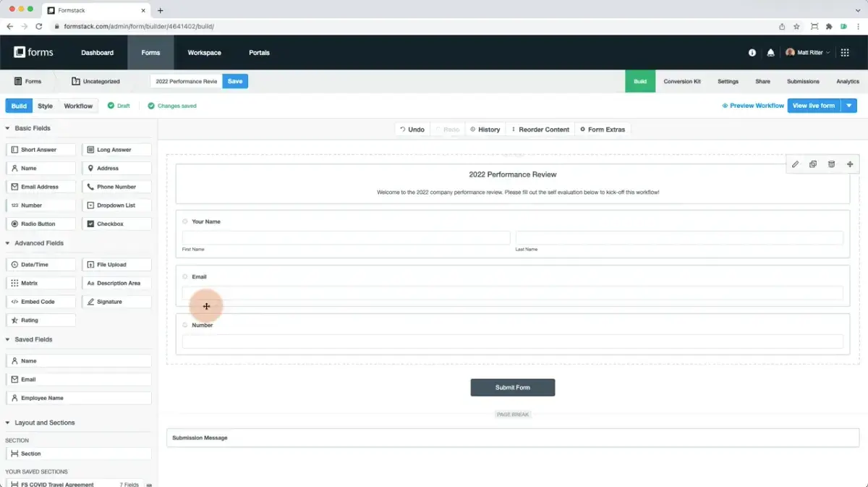Click the trash delete icon on header
This screenshot has height=487, width=868.
[x=831, y=164]
